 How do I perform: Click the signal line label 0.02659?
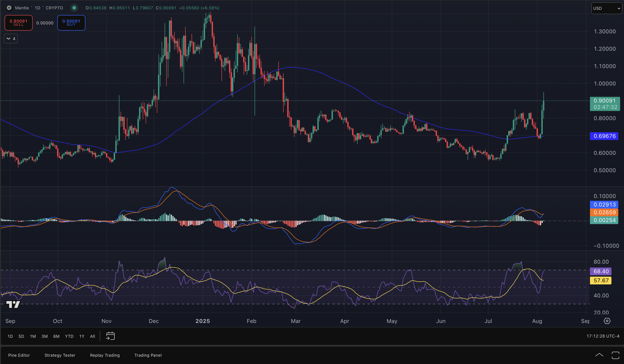604,212
